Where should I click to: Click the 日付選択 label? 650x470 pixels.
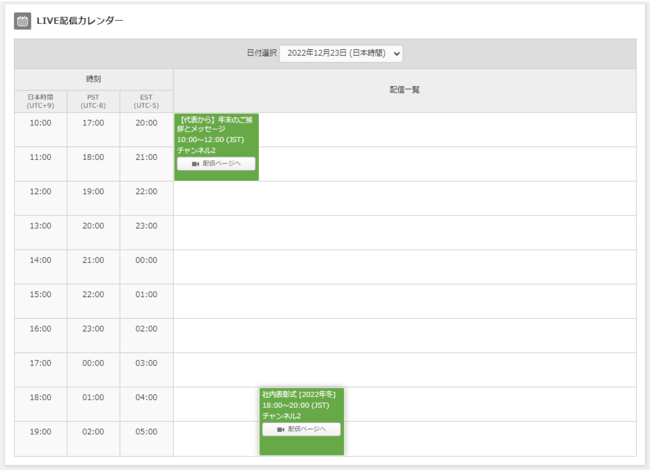(261, 53)
